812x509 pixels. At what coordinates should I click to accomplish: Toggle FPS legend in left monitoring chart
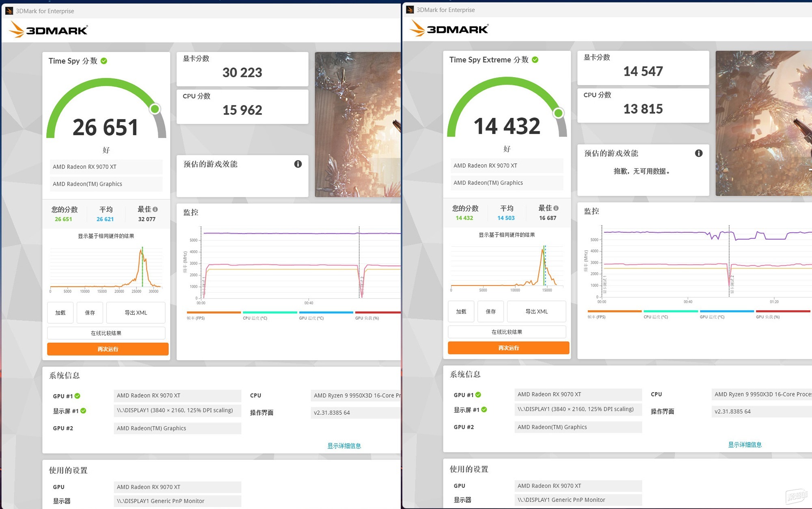214,316
